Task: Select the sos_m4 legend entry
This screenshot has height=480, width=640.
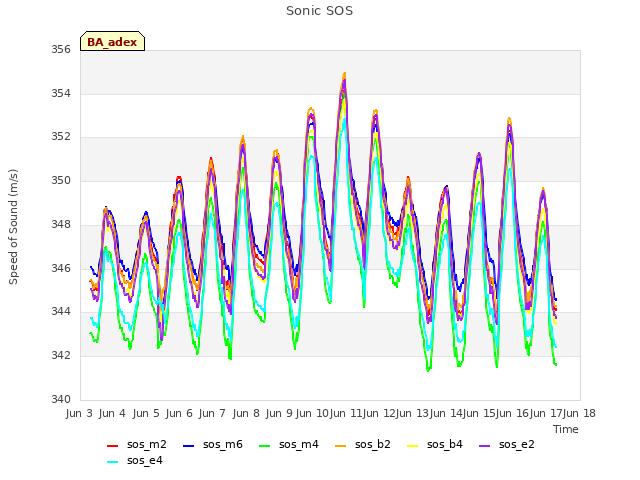Action: (289, 444)
